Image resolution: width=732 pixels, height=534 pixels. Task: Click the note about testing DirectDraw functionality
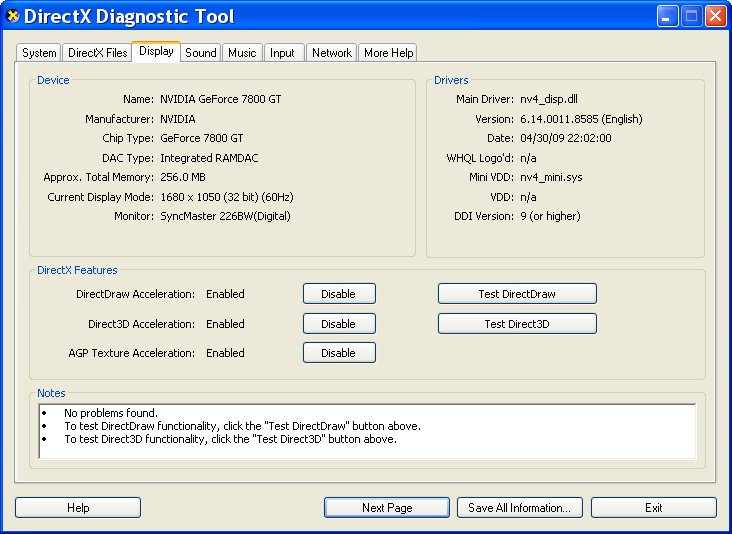click(x=242, y=426)
